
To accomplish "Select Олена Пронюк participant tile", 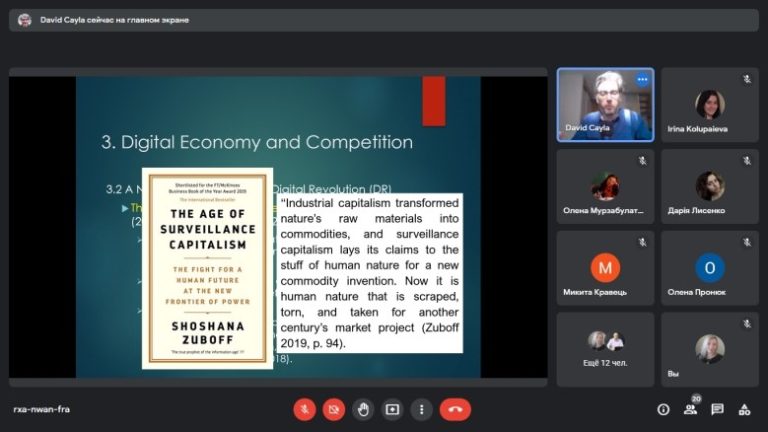I will tap(710, 268).
